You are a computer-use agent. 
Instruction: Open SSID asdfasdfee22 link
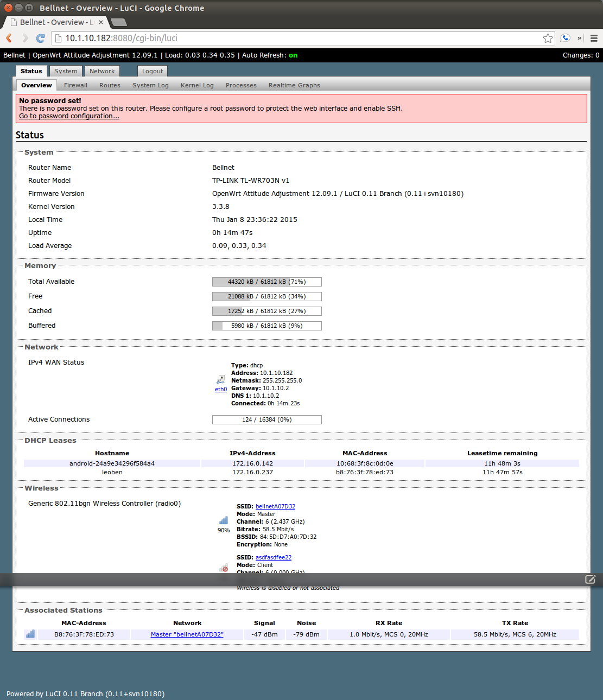coord(274,557)
